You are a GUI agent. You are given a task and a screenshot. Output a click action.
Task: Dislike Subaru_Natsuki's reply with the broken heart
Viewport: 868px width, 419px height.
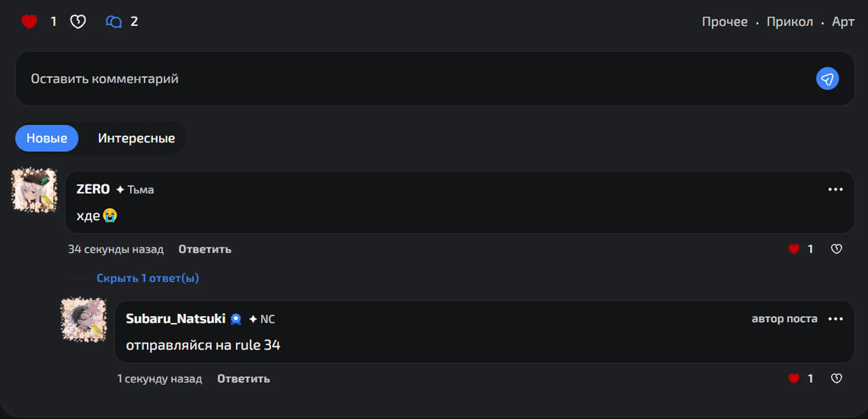click(836, 378)
